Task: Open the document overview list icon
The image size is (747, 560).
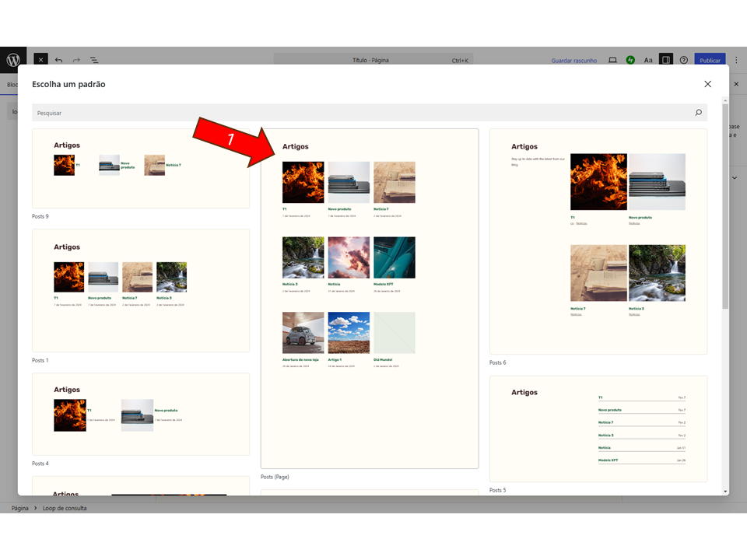Action: 94,60
